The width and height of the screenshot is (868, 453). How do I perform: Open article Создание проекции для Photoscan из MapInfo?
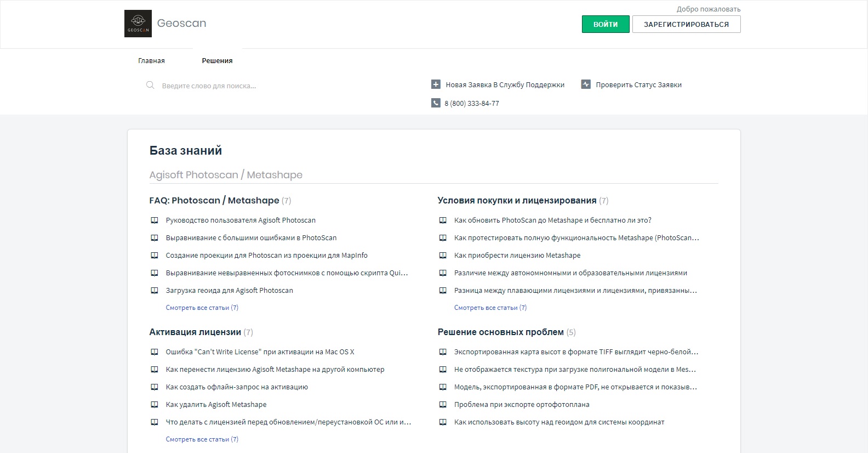(266, 256)
